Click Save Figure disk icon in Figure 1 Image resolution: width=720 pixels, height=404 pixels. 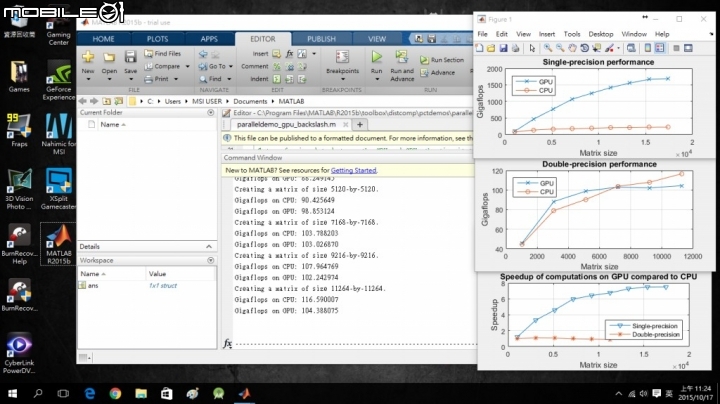(x=503, y=48)
